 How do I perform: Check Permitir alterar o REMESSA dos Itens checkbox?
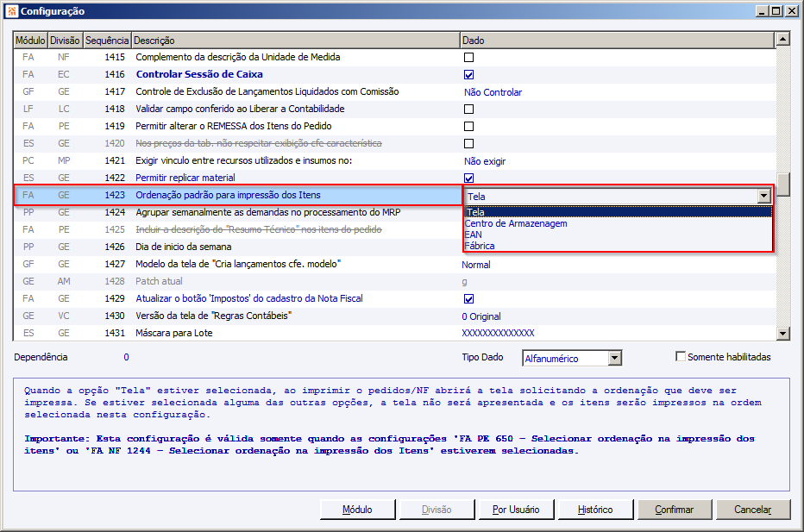coord(468,126)
